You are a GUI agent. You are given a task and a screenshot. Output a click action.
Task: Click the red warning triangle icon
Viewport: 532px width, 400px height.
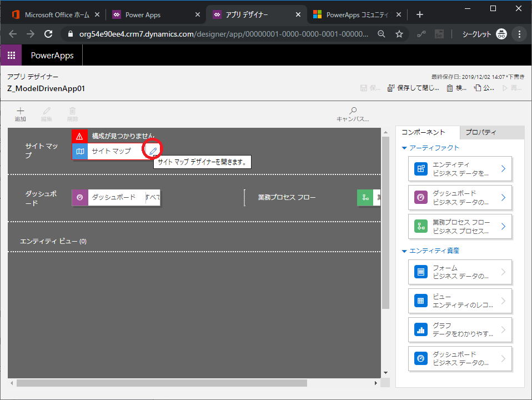[80, 136]
